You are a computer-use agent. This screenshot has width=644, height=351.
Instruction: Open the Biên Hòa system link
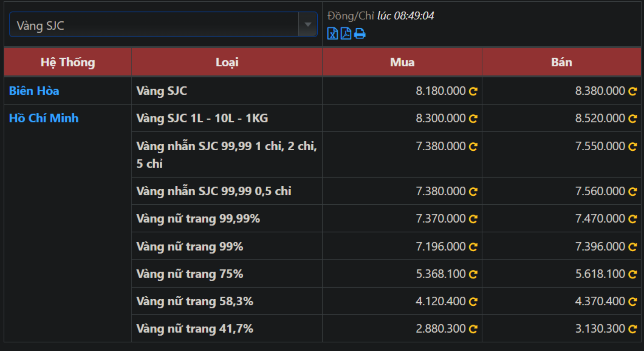(x=34, y=91)
